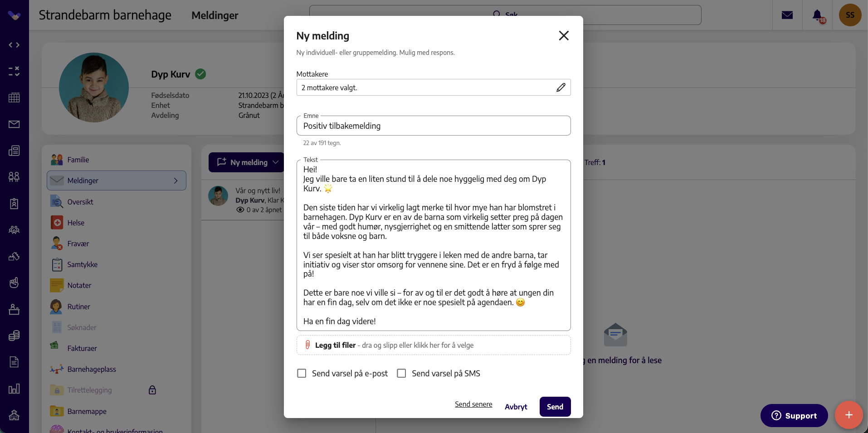Click the paperclip attach files icon
Viewport: 868px width, 433px height.
coord(307,345)
